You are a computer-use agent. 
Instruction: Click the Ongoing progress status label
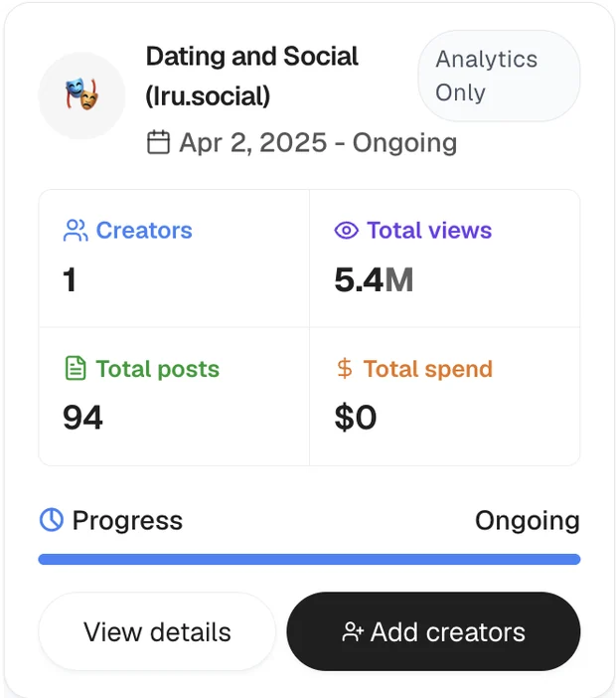527,520
